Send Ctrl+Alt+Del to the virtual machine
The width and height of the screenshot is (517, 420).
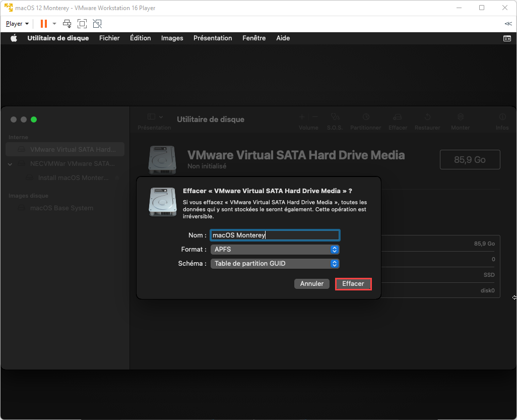click(67, 24)
